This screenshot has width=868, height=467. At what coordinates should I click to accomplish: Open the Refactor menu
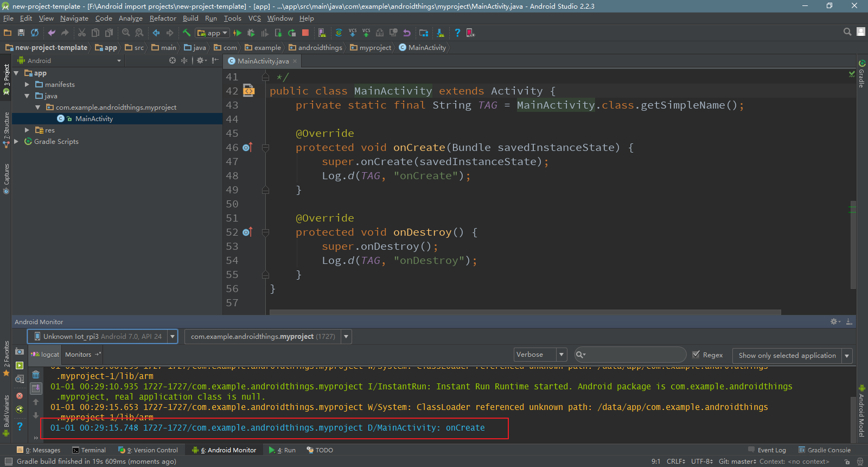(x=163, y=18)
